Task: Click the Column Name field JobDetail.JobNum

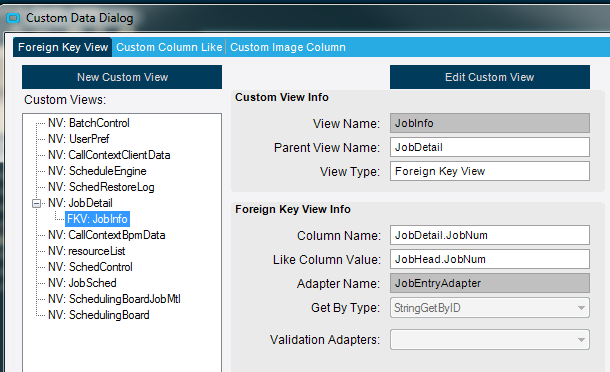Action: click(x=490, y=235)
